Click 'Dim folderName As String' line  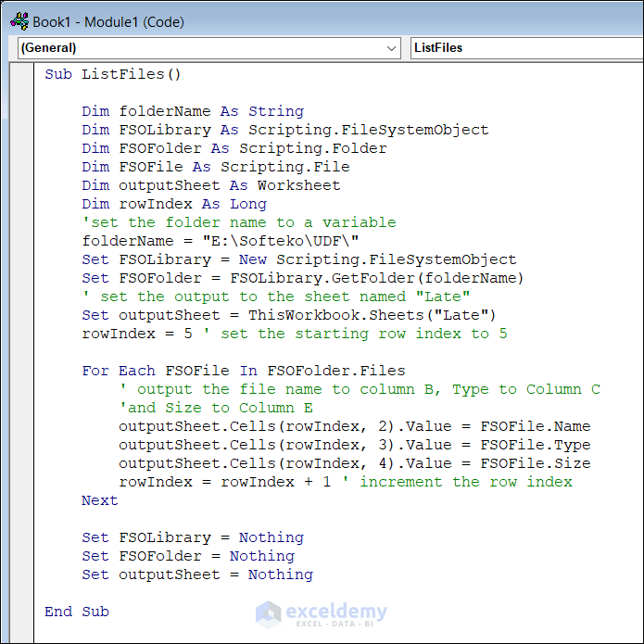193,111
